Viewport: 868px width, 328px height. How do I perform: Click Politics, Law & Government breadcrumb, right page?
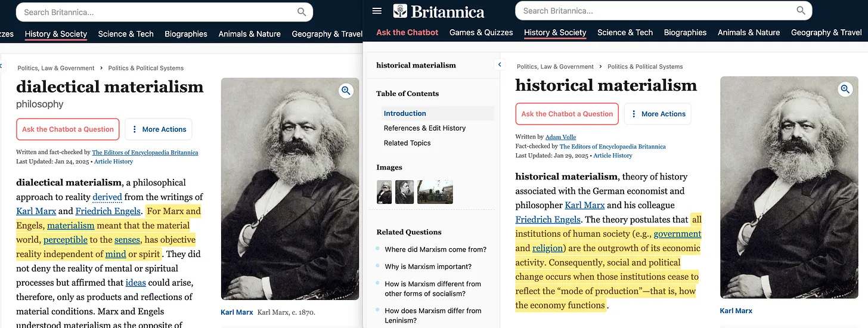click(555, 67)
